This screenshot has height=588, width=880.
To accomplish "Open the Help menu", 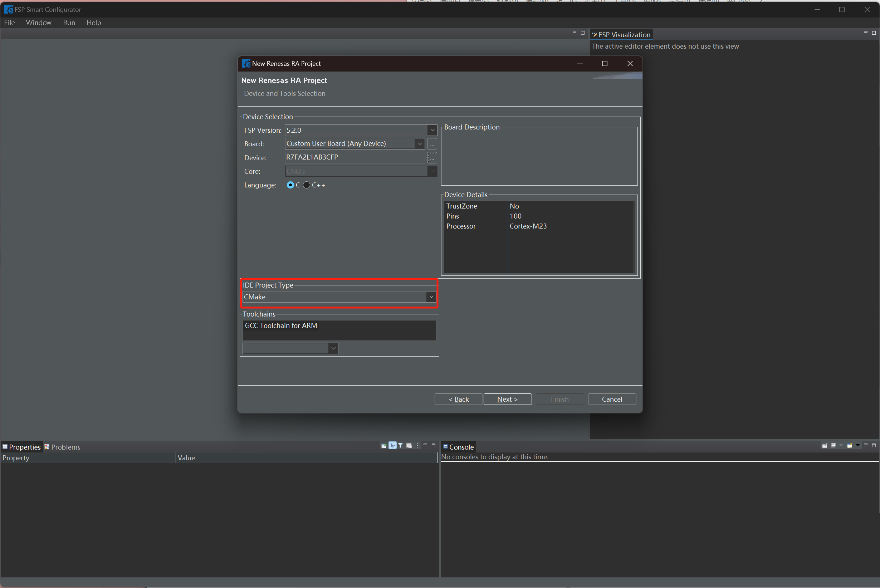I will [94, 23].
